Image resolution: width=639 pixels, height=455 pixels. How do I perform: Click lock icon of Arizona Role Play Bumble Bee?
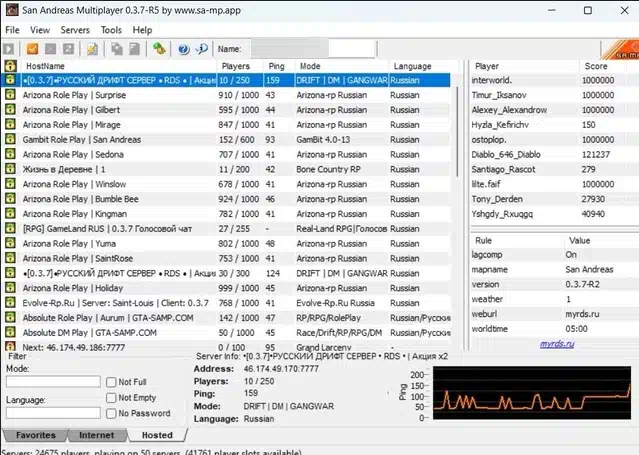point(10,199)
